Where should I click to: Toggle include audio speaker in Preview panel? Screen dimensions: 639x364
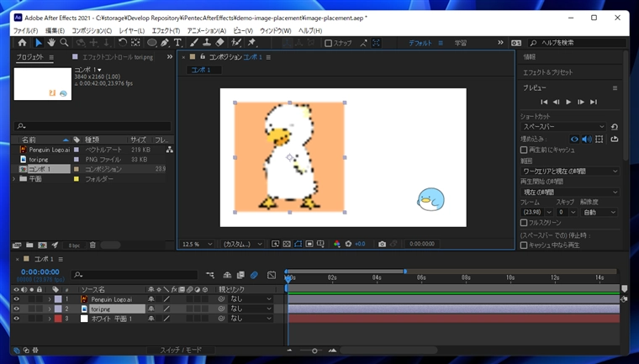(586, 139)
